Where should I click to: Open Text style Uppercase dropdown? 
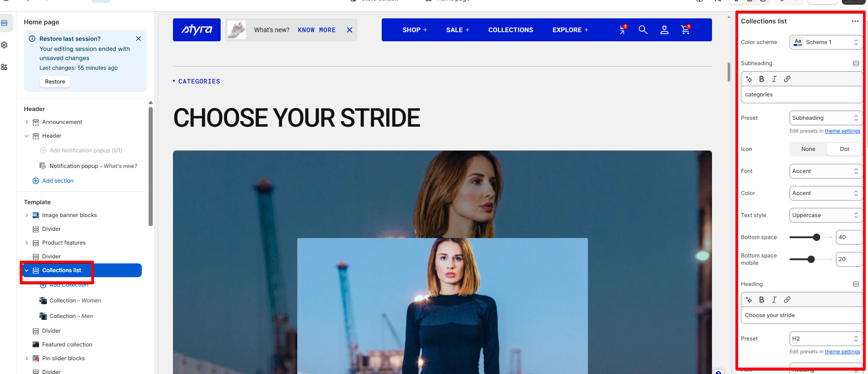[x=826, y=215]
